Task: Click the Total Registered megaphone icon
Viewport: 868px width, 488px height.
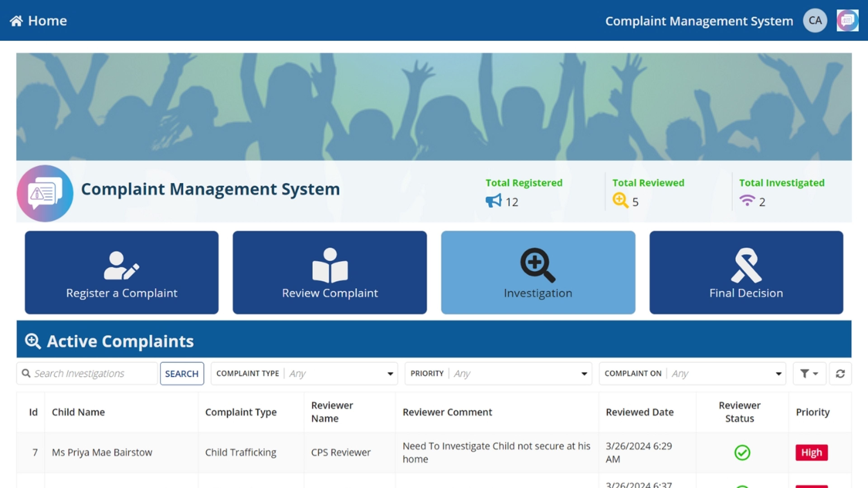Action: point(494,201)
